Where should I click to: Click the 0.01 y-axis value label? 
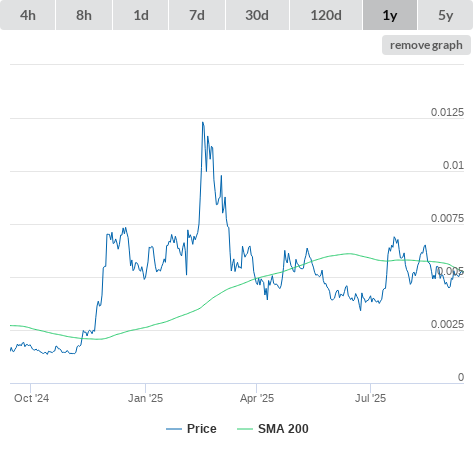453,165
